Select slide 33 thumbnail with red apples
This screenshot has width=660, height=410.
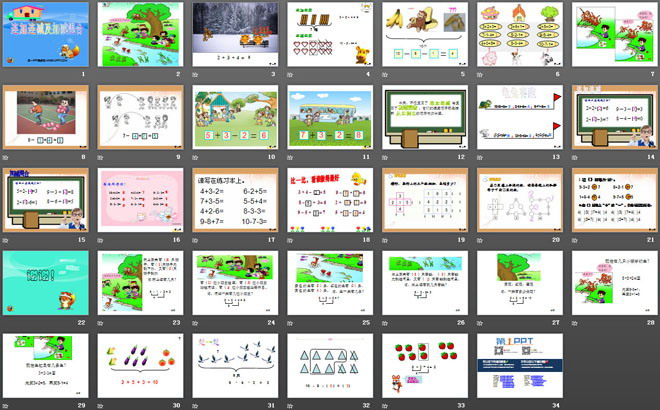(425, 366)
